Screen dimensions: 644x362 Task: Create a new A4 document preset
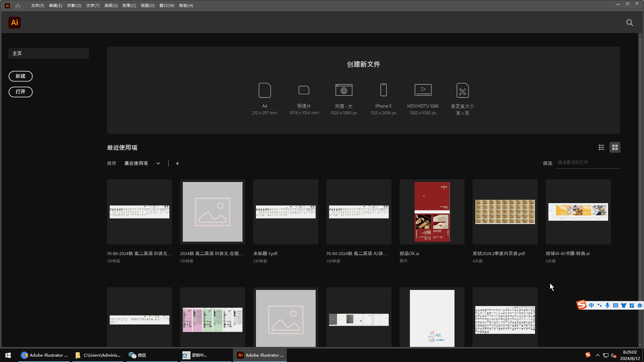point(265,99)
